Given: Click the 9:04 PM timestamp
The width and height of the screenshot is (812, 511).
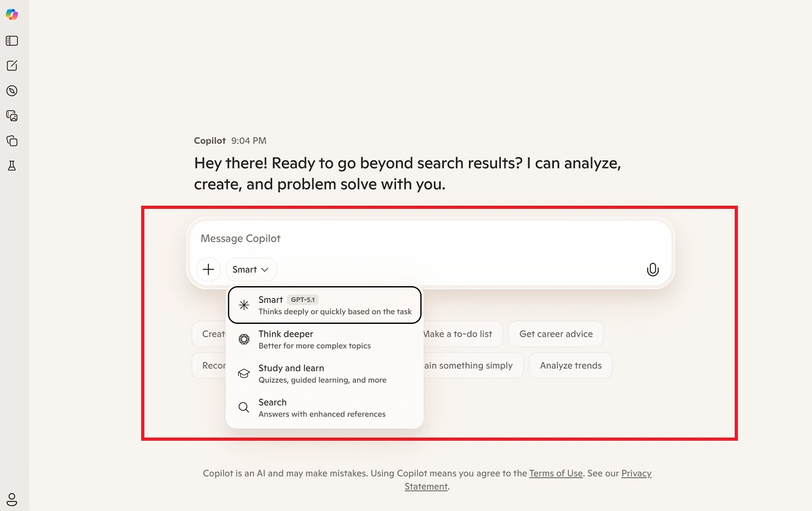Looking at the screenshot, I should click(x=249, y=141).
